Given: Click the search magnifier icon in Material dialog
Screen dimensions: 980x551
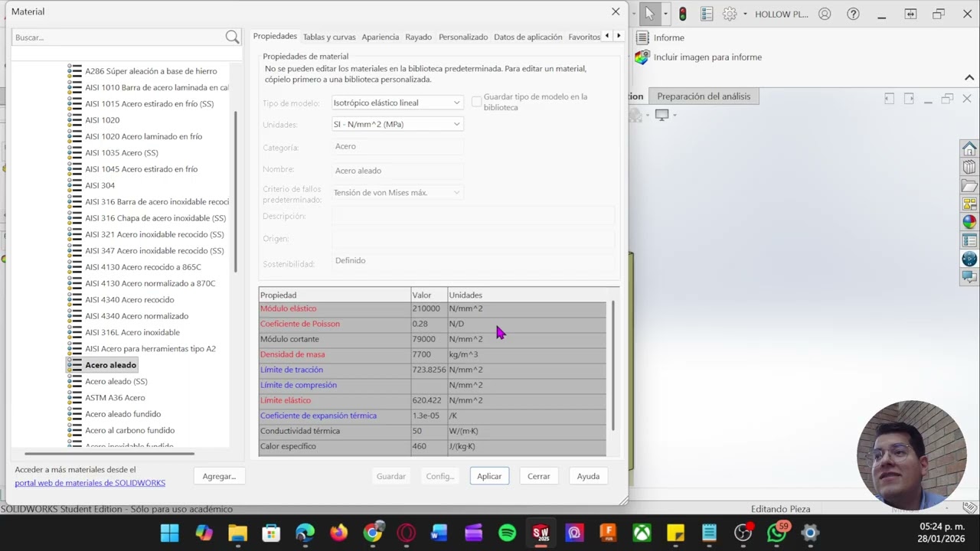Looking at the screenshot, I should click(232, 37).
